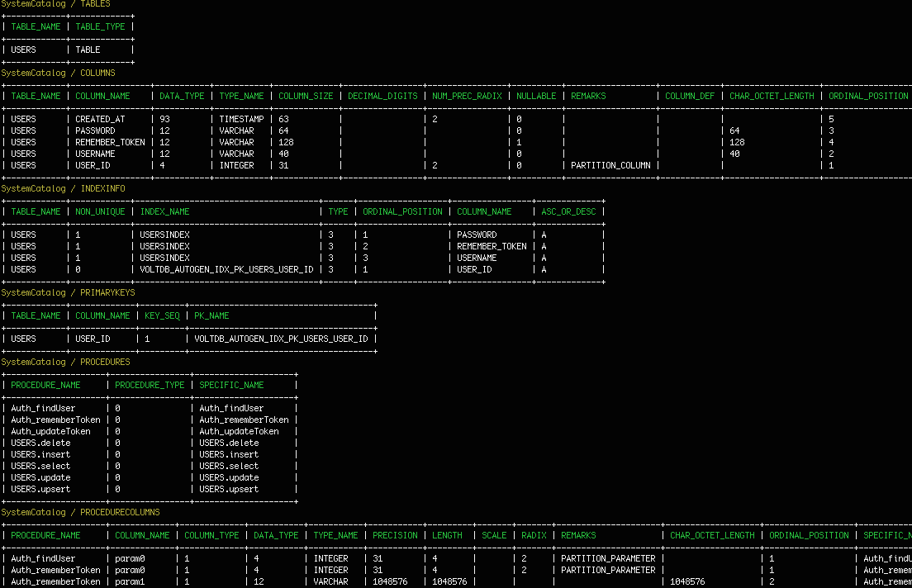Select VOLTDB_AUTOGEN_IDX_PK_USERS_USER_ID in the INDEXINFO table

[226, 270]
